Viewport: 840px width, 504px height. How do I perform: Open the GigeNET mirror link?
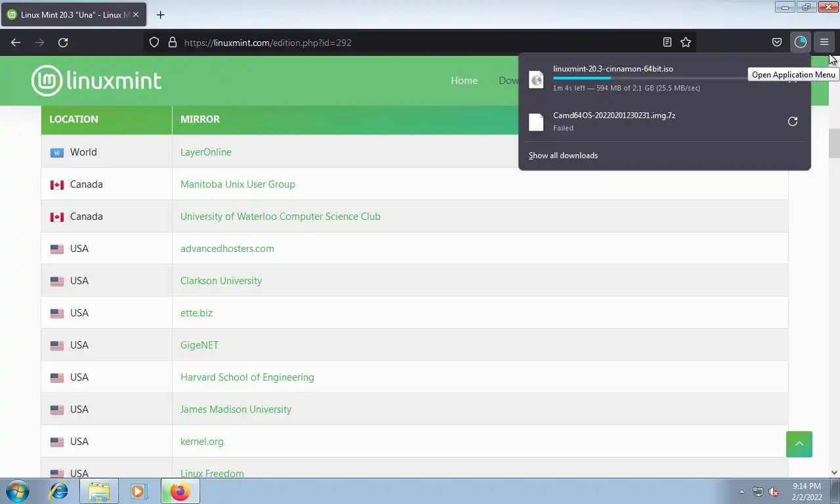199,345
